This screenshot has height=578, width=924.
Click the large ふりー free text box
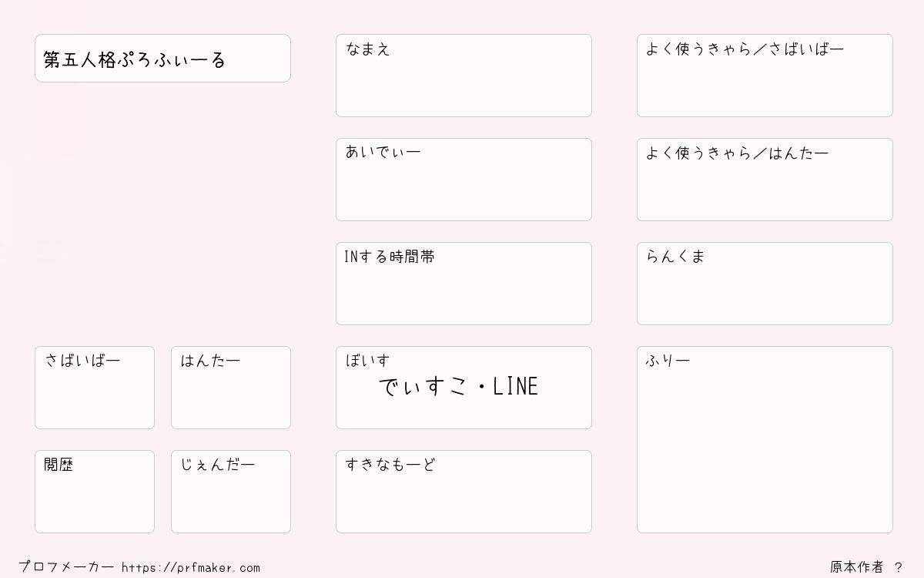(x=765, y=439)
